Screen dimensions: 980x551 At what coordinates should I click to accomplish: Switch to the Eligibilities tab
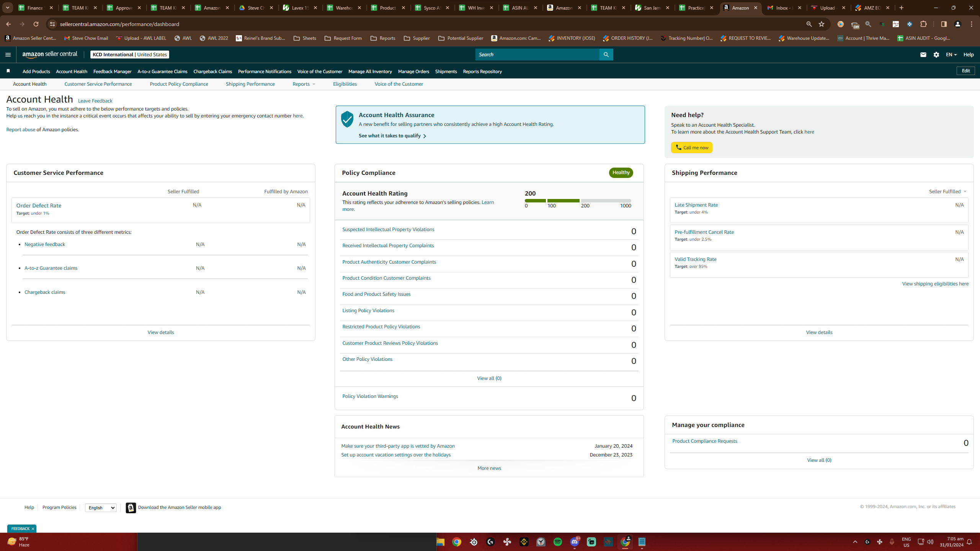tap(345, 84)
